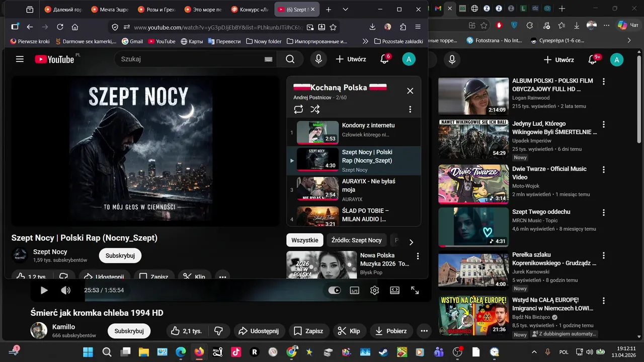Open Copilot Чат button in Edge
The image size is (644, 362).
click(628, 25)
